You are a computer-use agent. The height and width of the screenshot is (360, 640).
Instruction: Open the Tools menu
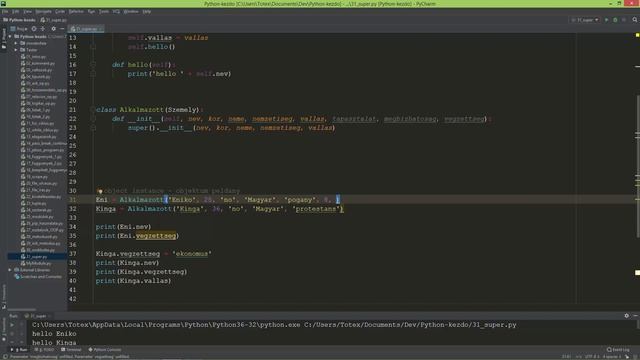point(104,11)
